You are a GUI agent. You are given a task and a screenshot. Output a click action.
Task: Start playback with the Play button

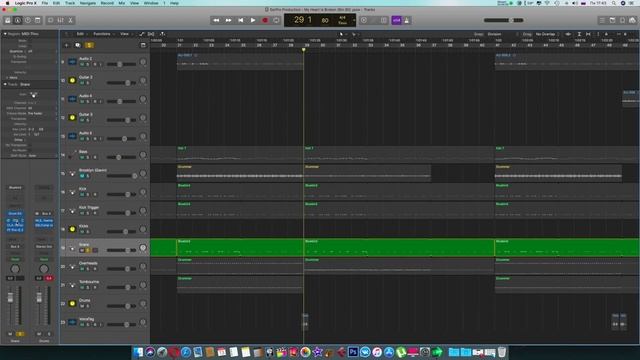tap(253, 20)
